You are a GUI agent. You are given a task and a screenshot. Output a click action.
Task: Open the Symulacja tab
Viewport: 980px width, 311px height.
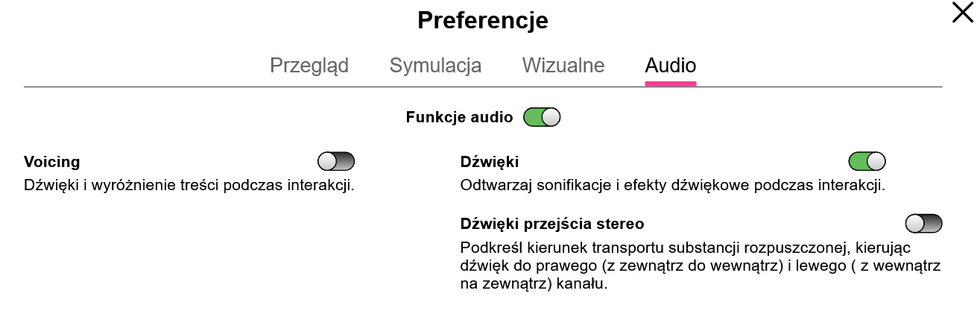[435, 66]
